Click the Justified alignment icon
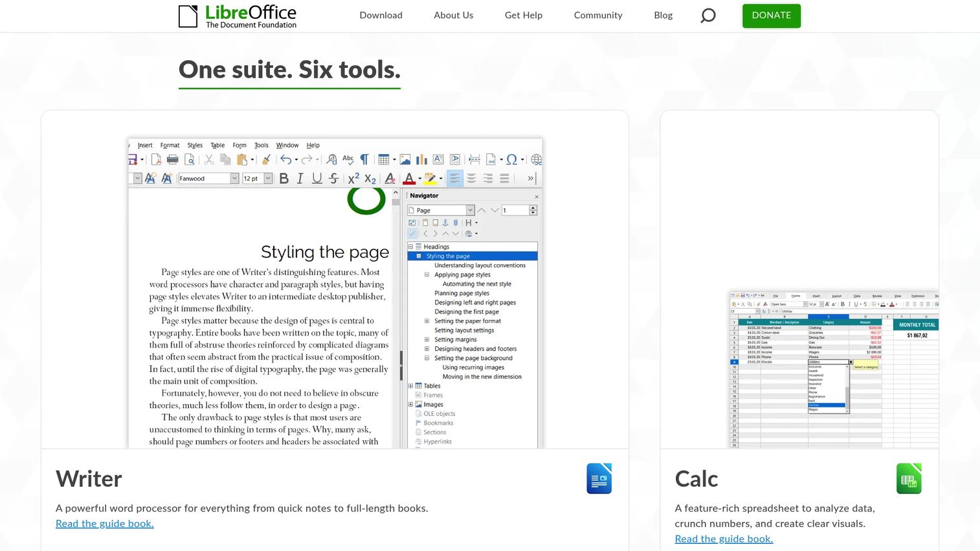The image size is (980, 551). click(x=504, y=179)
